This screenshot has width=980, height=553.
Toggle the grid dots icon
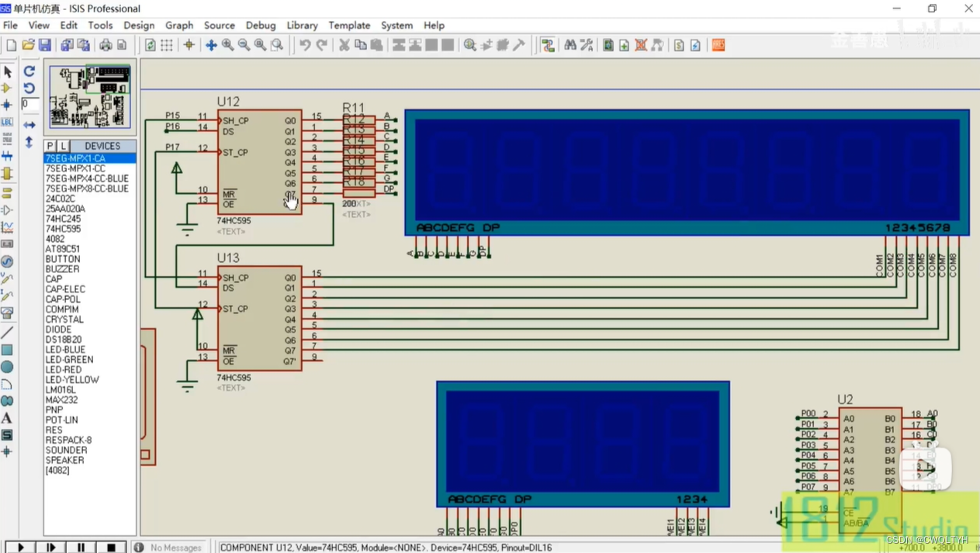167,46
